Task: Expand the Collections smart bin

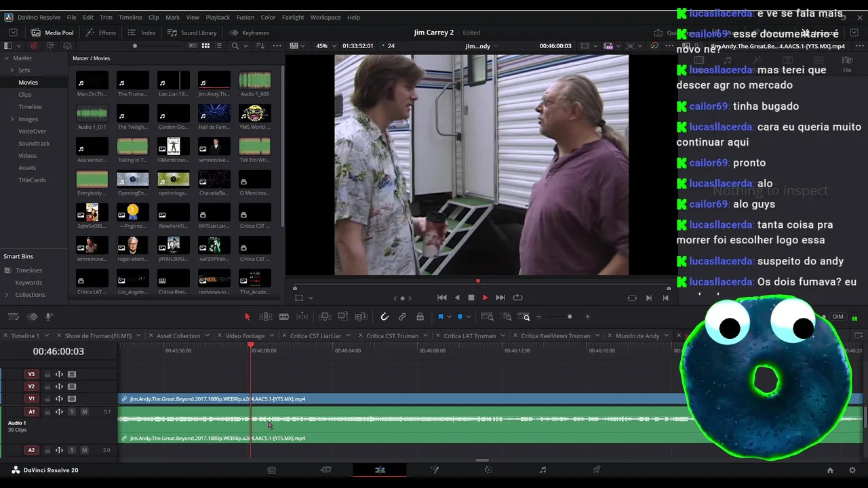Action: [x=6, y=295]
